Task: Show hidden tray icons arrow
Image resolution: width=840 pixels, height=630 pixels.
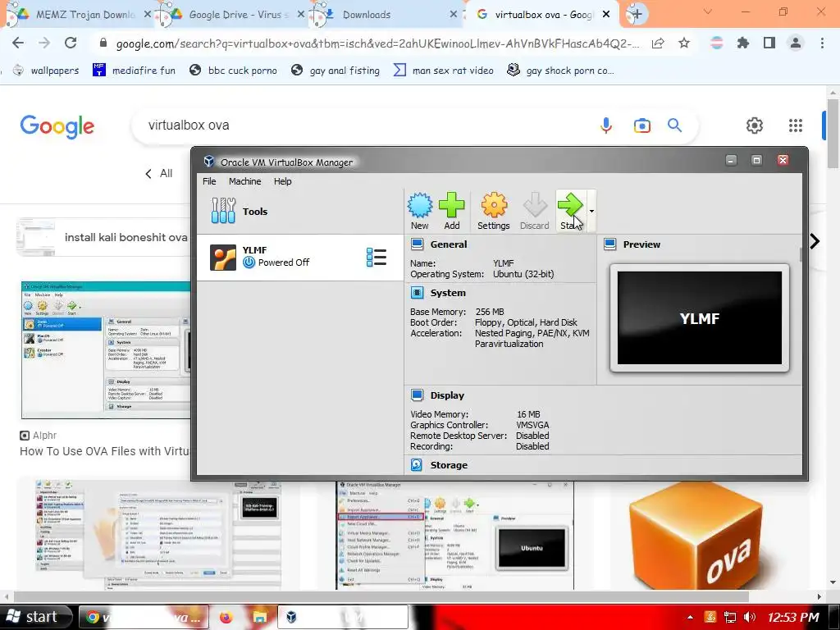Action: coord(690,617)
